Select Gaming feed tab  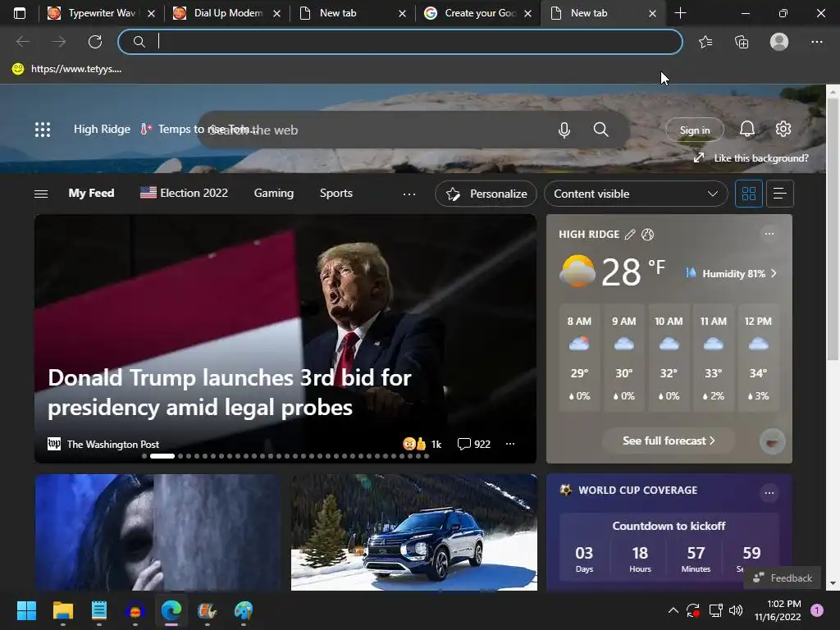pyautogui.click(x=274, y=194)
